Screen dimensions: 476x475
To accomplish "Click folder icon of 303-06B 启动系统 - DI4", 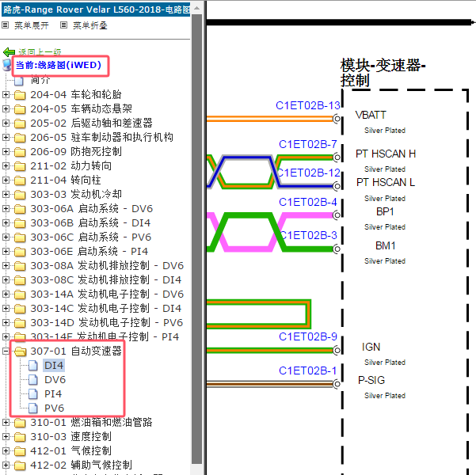I will 20,223.
